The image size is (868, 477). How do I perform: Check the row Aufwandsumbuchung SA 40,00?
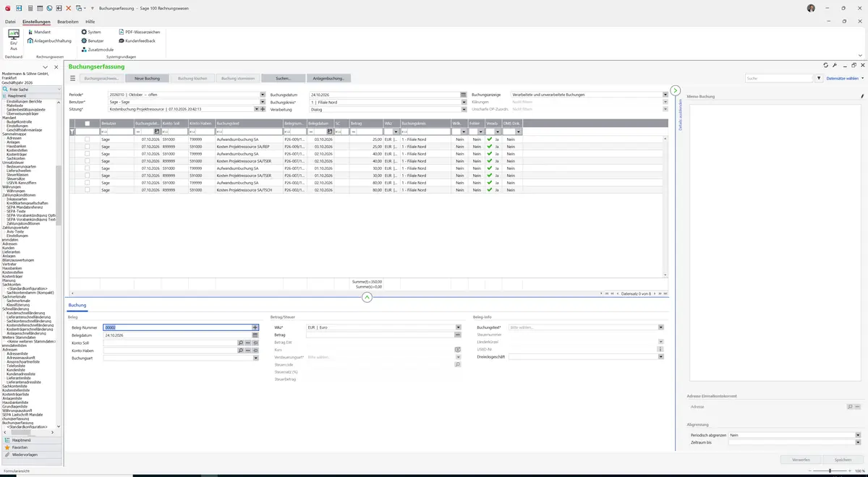pyautogui.click(x=88, y=153)
